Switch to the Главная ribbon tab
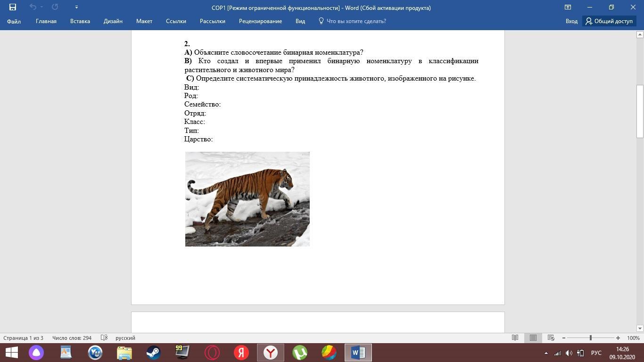 point(46,21)
